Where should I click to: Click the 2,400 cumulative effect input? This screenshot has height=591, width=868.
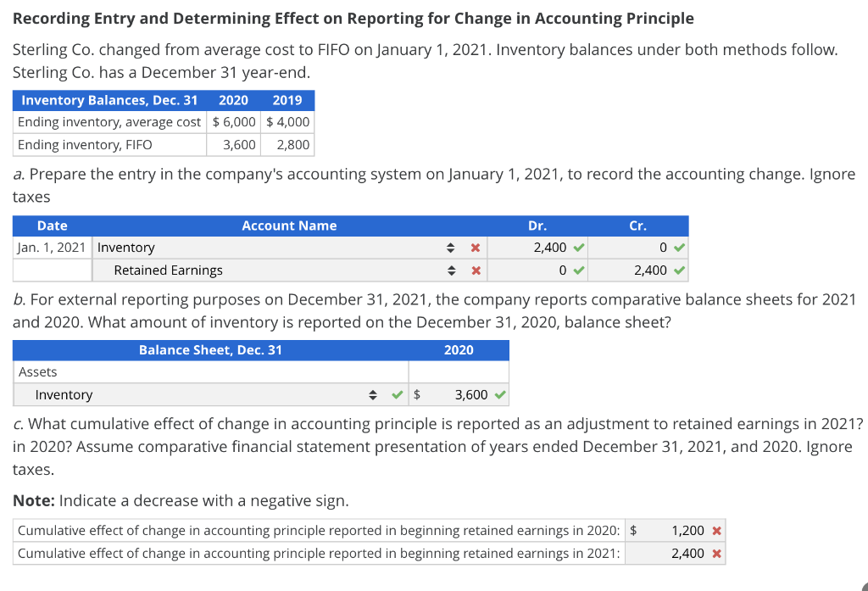pos(687,552)
